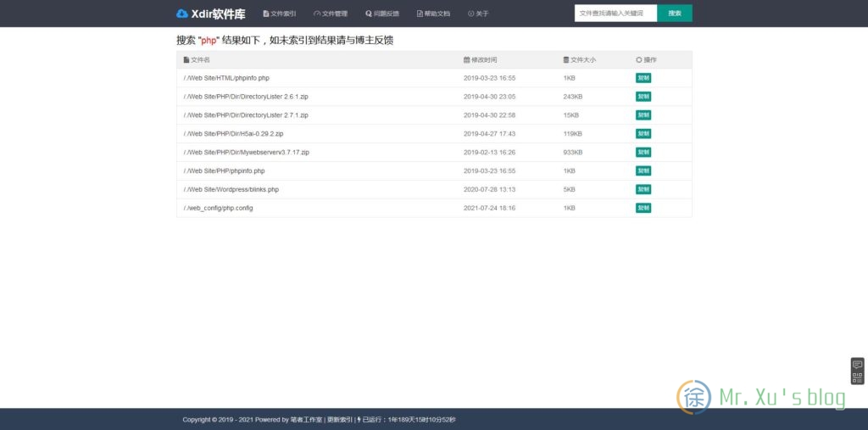Copy link for HTML/phpinfo.php row

[x=643, y=78]
